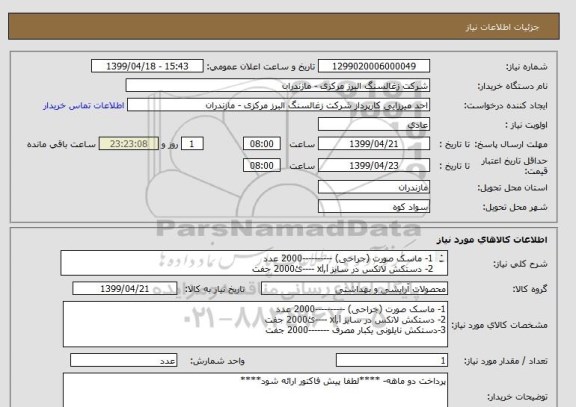Viewport: 576px width, 407px height.
Task: Click the تاریخ و ساعت اعلان عمومی label
Action: click(x=261, y=67)
